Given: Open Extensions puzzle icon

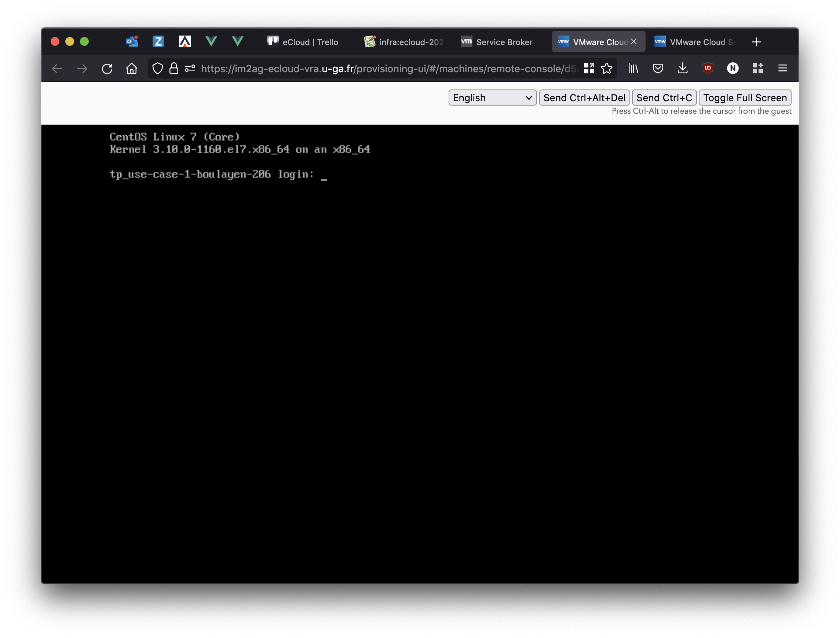Looking at the screenshot, I should 757,69.
